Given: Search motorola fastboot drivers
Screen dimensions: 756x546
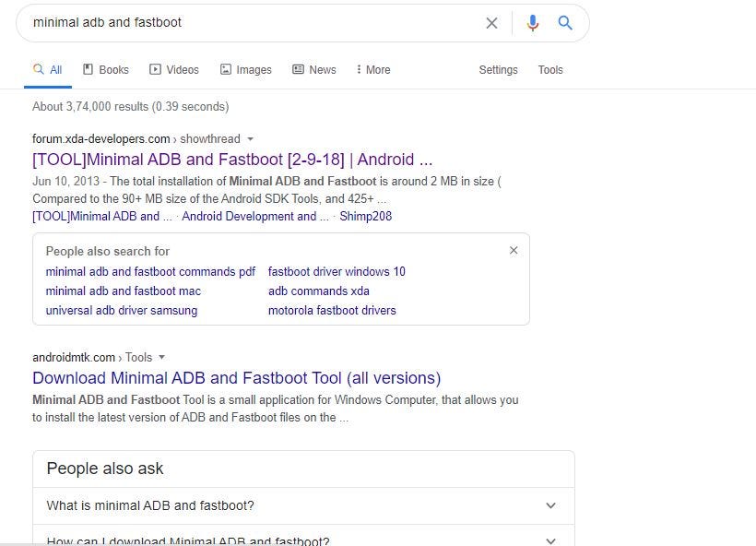Looking at the screenshot, I should [332, 310].
